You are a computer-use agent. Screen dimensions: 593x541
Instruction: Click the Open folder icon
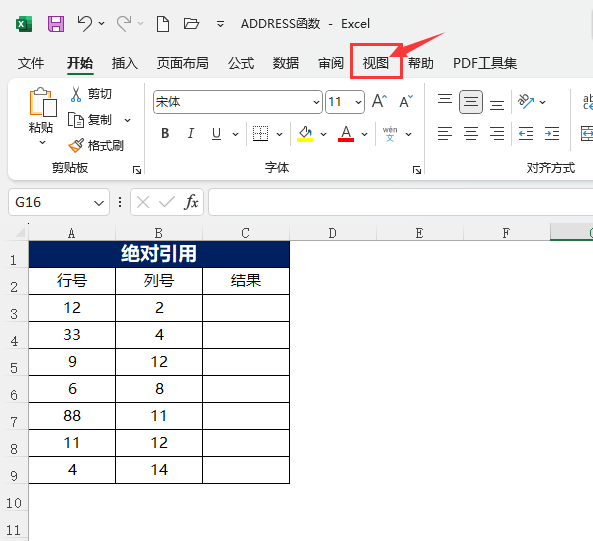[x=191, y=24]
